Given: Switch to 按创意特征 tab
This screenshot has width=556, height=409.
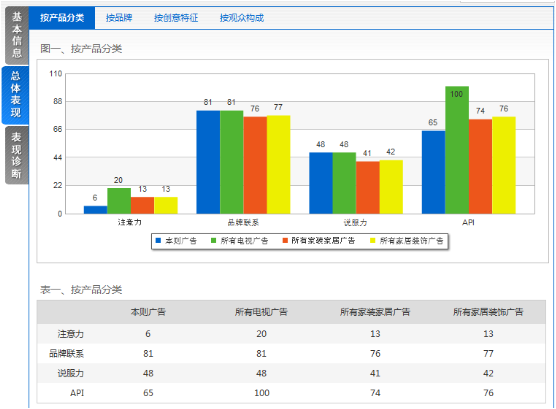Looking at the screenshot, I should 176,18.
